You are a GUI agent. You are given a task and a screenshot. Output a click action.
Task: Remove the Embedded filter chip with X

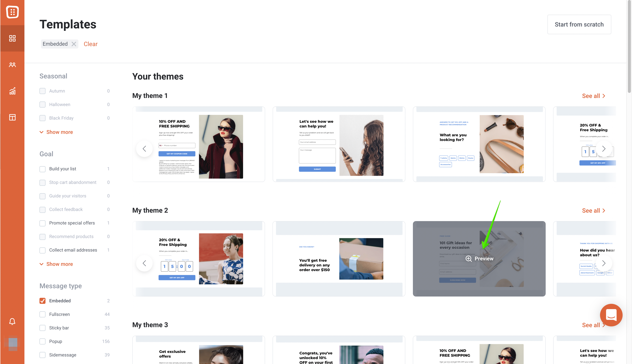[x=74, y=44]
